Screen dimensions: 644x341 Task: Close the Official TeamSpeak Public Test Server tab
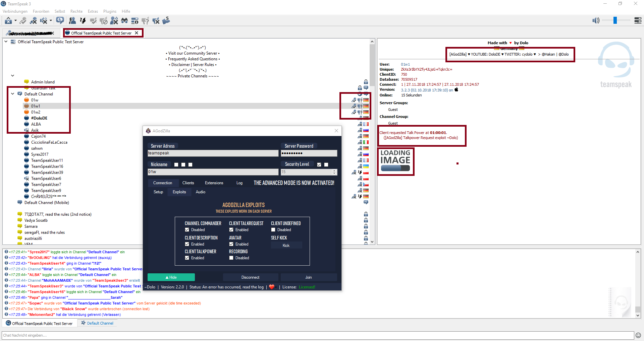137,33
